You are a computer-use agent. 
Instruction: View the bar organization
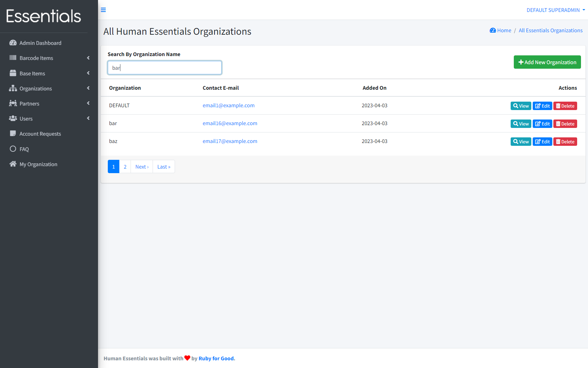[521, 124]
